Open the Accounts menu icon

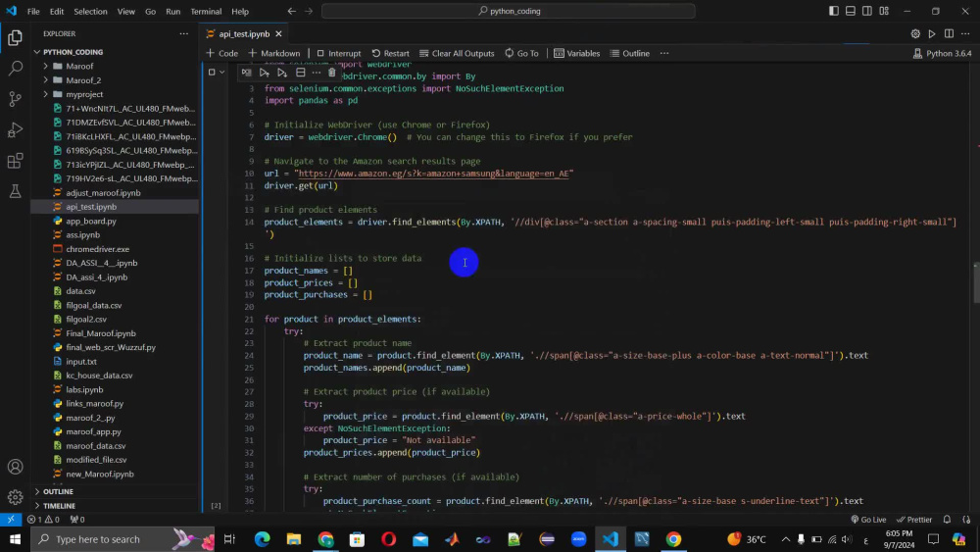coord(15,467)
